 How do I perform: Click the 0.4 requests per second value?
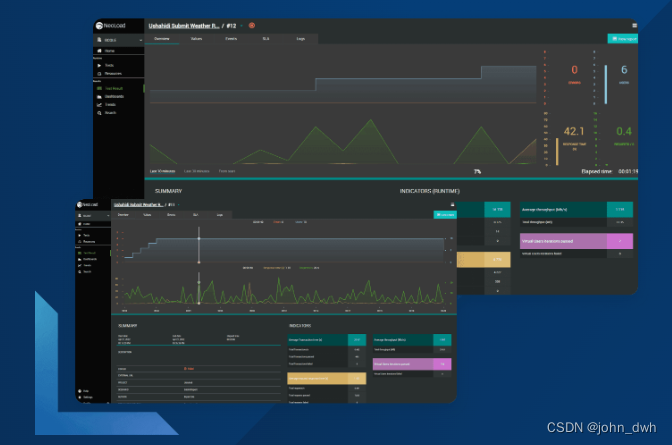click(624, 131)
